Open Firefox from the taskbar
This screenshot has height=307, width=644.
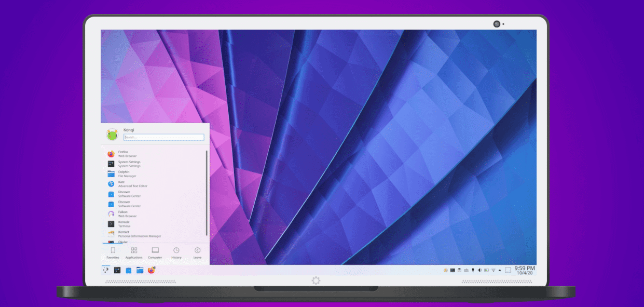[x=152, y=270]
